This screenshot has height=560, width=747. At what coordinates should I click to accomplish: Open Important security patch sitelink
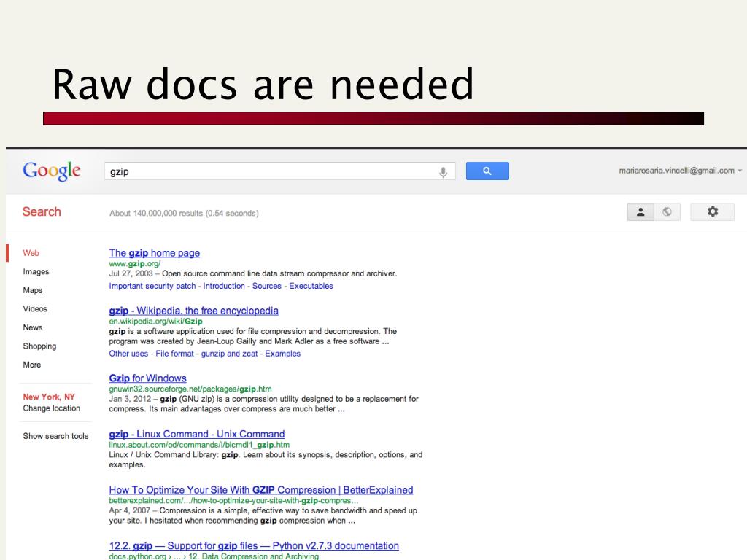(152, 286)
